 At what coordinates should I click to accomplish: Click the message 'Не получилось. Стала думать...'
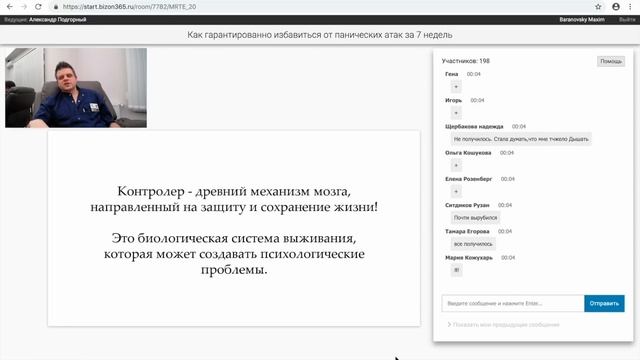pos(521,139)
